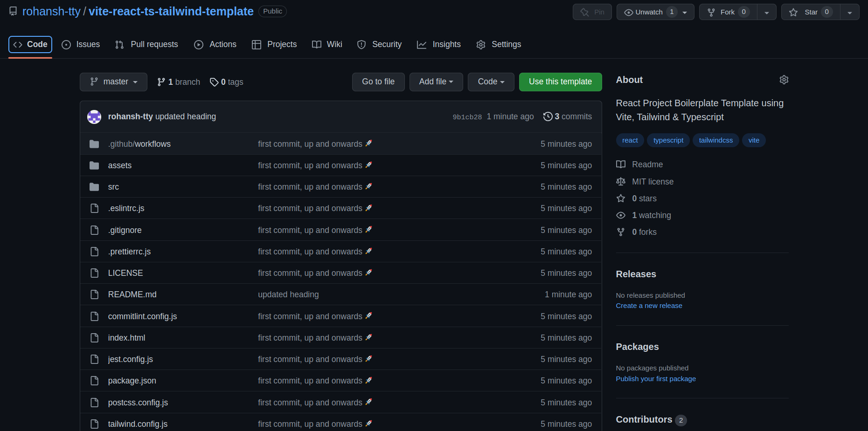Click the file icon for index.html
This screenshot has width=868, height=431.
click(94, 338)
